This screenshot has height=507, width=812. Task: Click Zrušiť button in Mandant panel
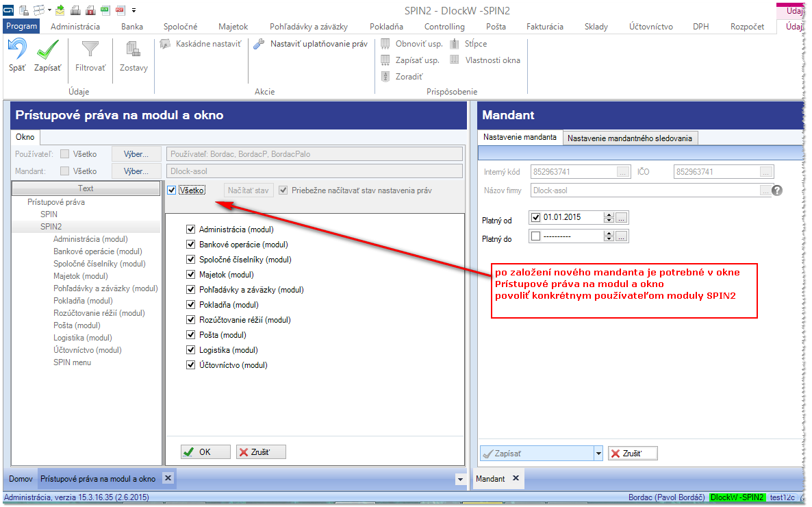click(633, 454)
